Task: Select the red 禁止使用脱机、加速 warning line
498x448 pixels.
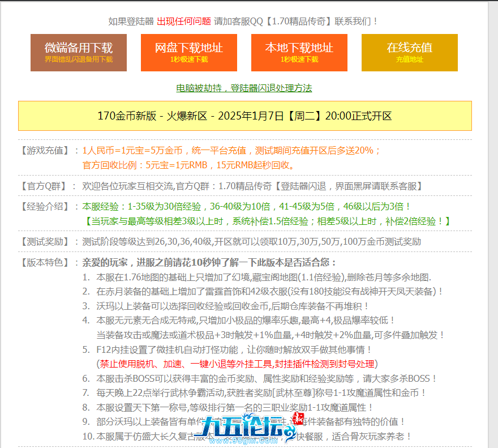Action: pos(237,364)
